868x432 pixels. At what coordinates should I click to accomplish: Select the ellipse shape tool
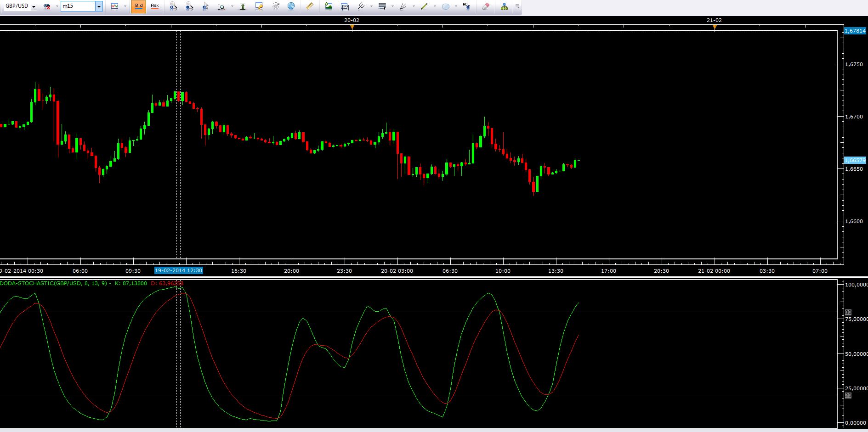click(x=445, y=6)
